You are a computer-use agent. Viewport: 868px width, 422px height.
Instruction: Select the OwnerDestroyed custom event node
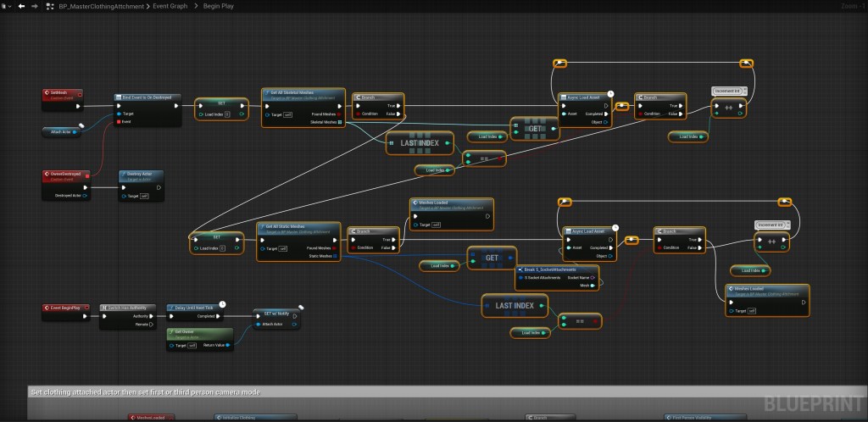(x=63, y=175)
